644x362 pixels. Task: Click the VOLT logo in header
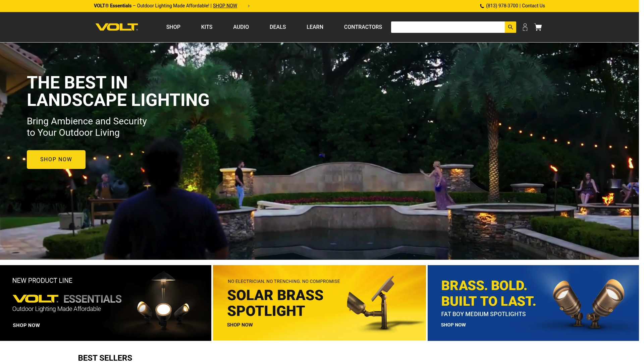click(x=117, y=27)
